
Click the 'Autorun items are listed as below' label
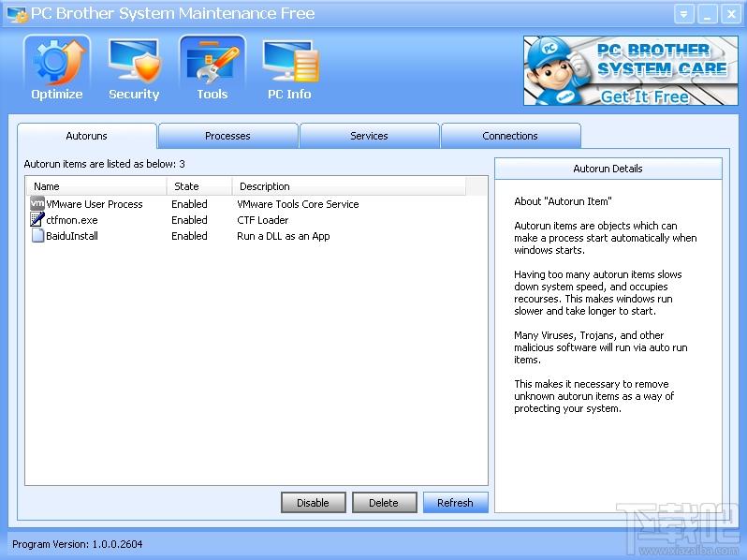(104, 164)
